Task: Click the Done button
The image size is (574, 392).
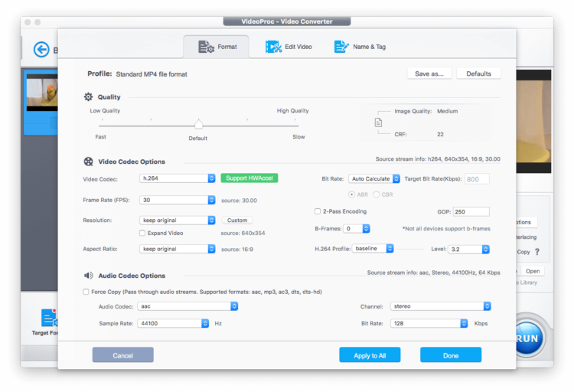Action: pos(451,355)
